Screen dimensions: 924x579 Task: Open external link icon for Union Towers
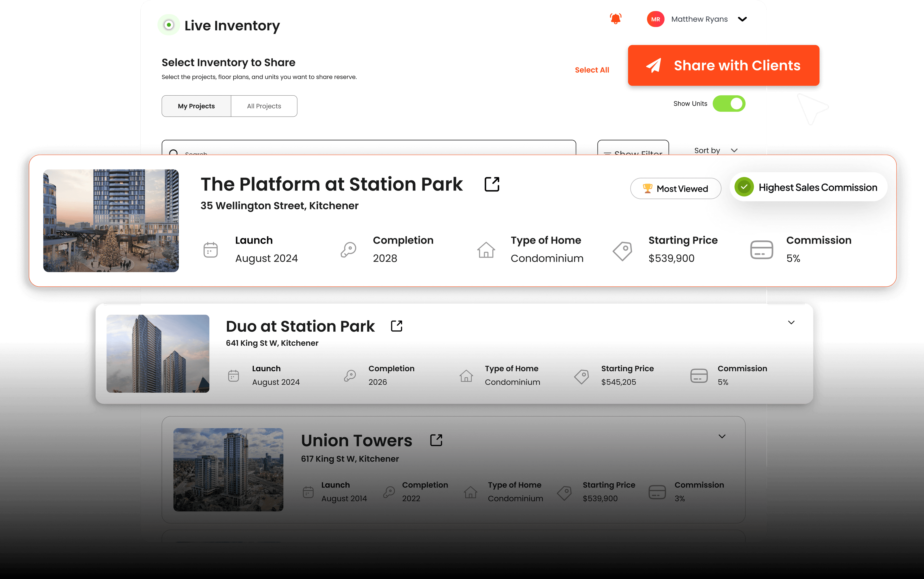click(436, 440)
